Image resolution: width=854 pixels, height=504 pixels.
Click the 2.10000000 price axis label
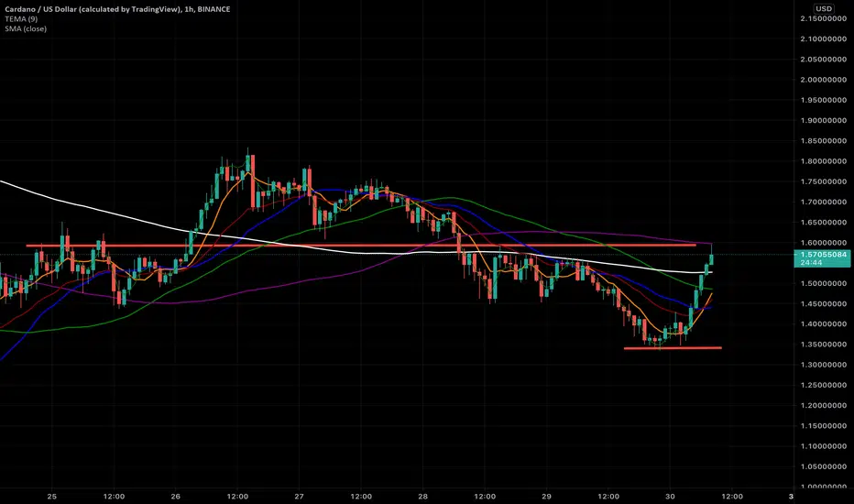(823, 39)
